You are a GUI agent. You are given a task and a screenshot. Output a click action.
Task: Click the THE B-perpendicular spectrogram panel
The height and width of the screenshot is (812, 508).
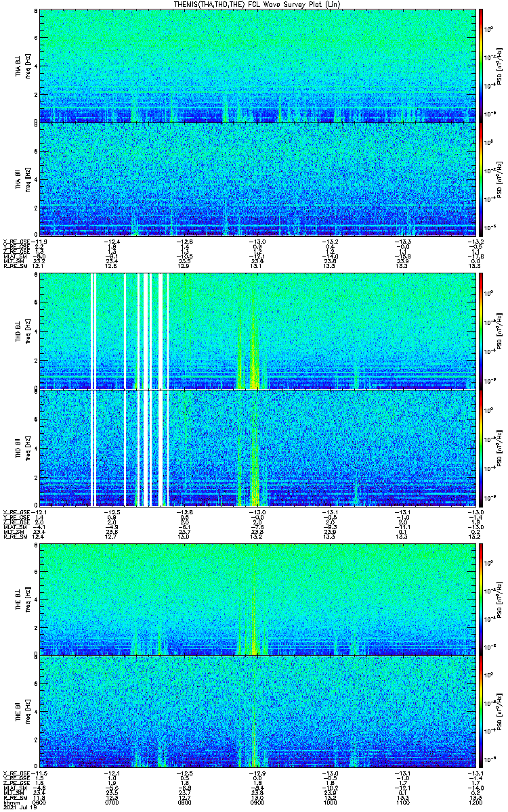257,599
